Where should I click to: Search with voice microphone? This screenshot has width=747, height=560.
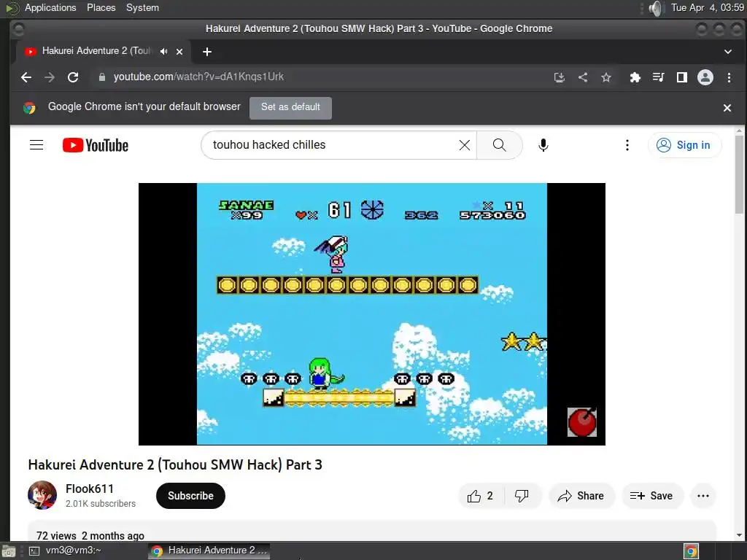(x=543, y=145)
